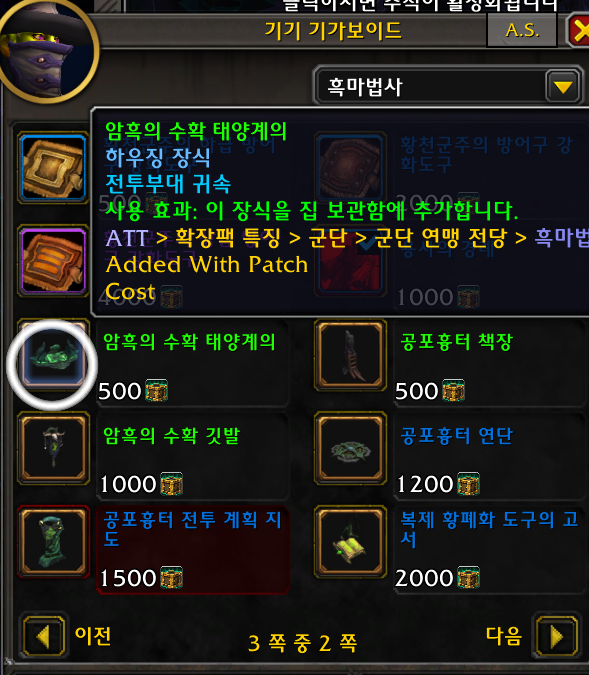Click the 공포흉터 책장 item name text
589x675 pixels.
pyautogui.click(x=456, y=342)
